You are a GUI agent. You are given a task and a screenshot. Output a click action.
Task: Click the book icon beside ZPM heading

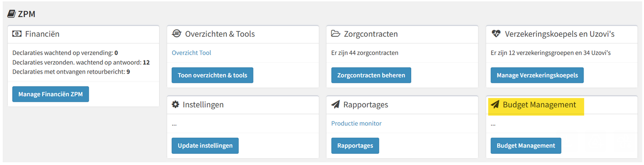pos(12,14)
